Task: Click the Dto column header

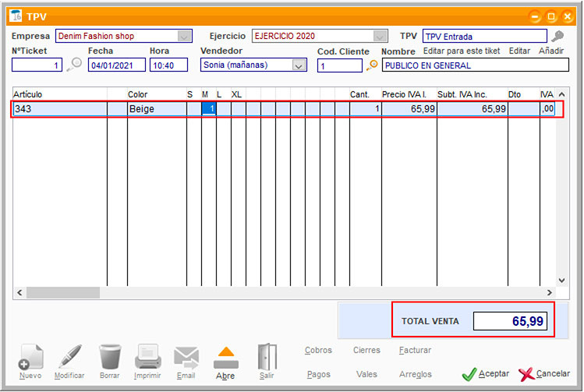Action: click(524, 94)
